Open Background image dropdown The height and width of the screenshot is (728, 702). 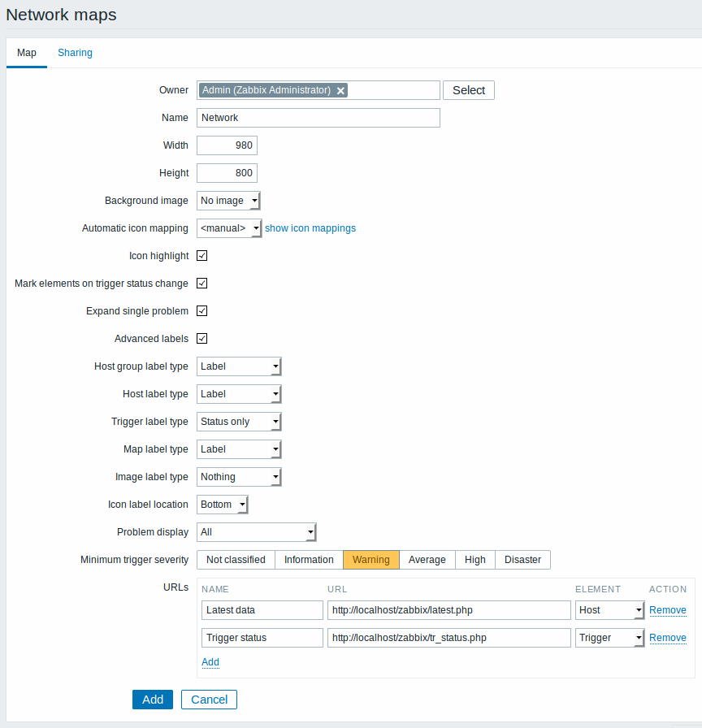click(x=228, y=201)
